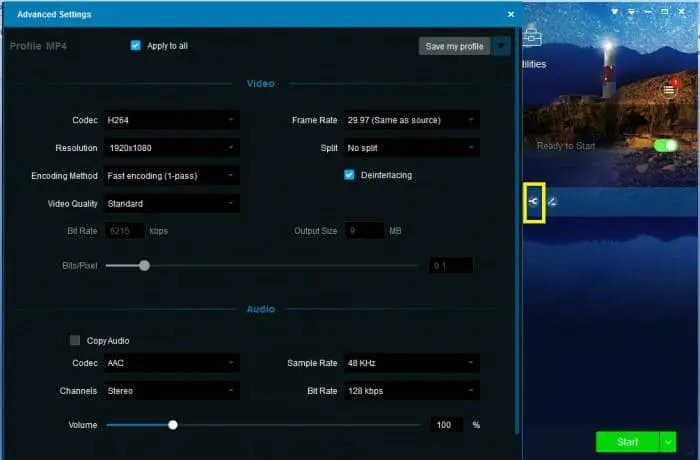Expand the Encoding Method dropdown
700x460 pixels.
point(172,176)
